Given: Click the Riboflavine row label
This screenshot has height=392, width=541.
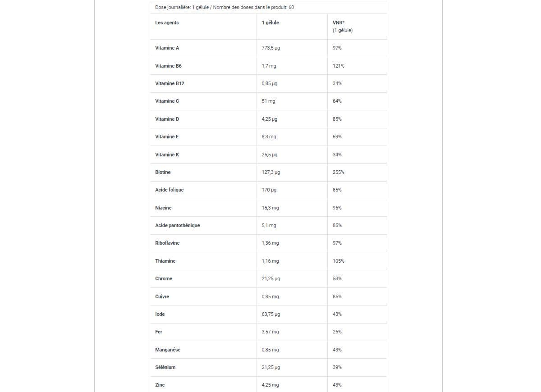Looking at the screenshot, I should point(167,243).
